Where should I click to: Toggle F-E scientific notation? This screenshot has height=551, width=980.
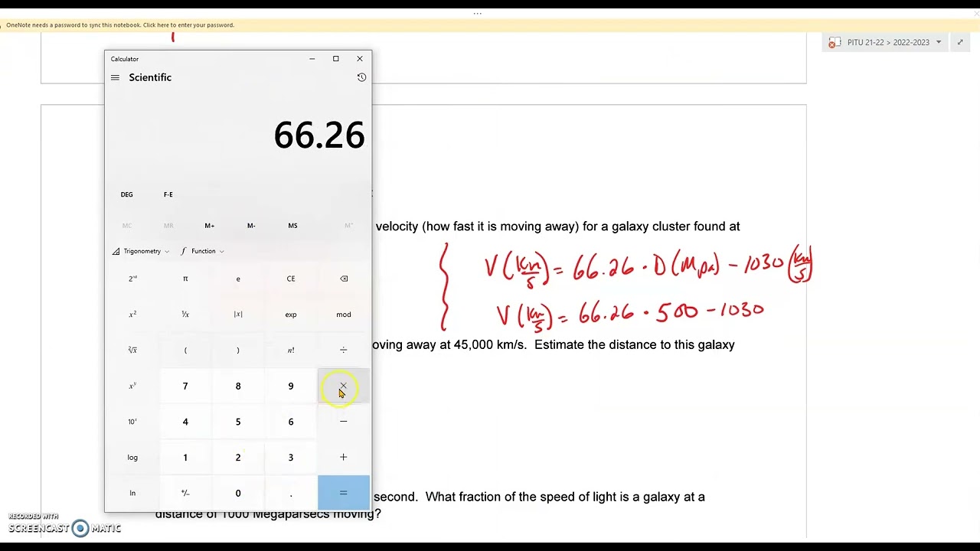tap(168, 194)
